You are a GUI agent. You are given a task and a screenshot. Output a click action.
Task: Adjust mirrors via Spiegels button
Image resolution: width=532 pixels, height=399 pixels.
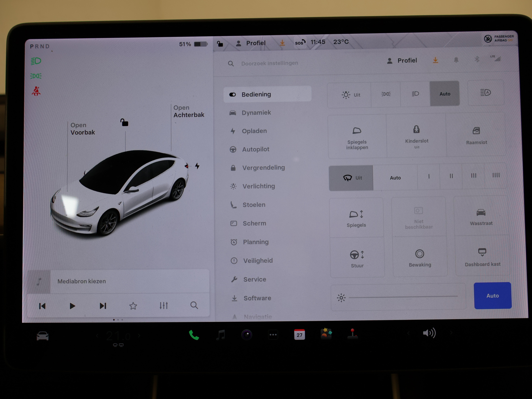357,218
